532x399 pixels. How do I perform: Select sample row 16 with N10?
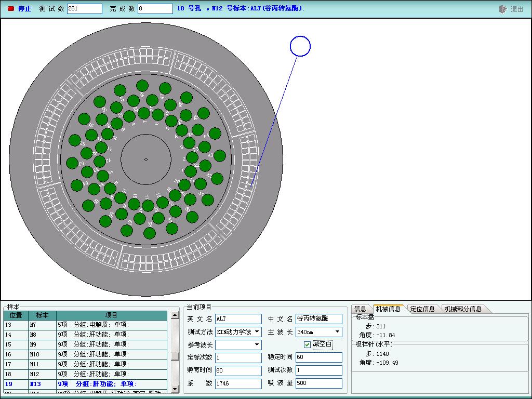click(86, 354)
